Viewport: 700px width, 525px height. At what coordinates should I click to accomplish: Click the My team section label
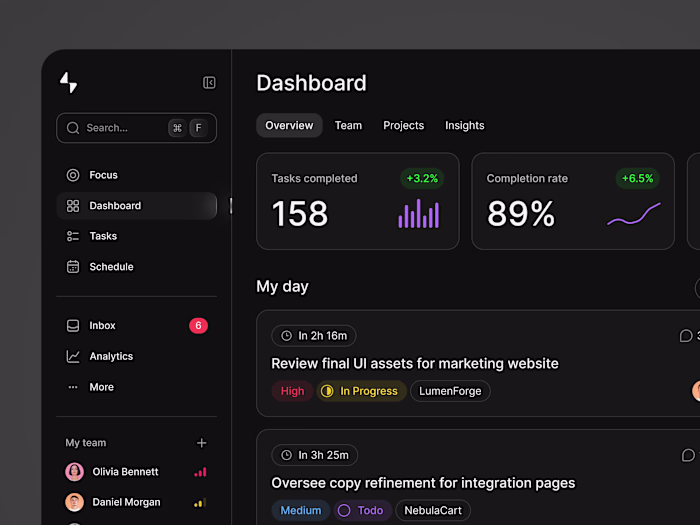click(x=86, y=443)
